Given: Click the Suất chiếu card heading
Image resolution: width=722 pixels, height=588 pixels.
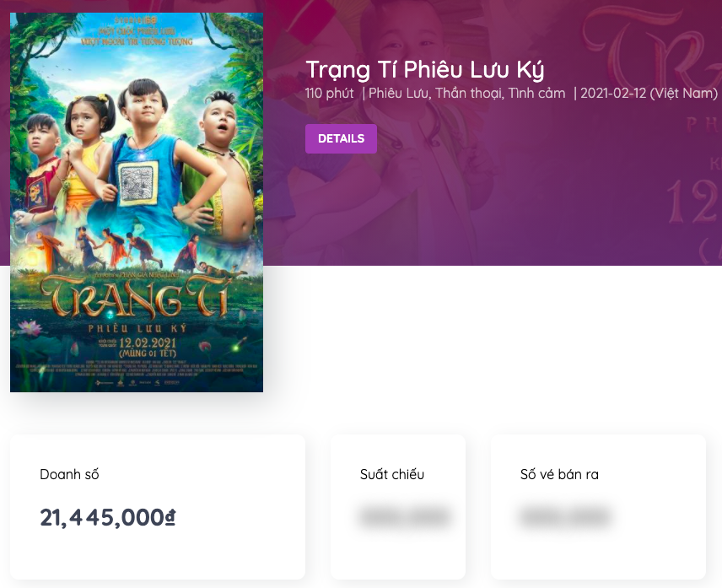Looking at the screenshot, I should tap(392, 474).
